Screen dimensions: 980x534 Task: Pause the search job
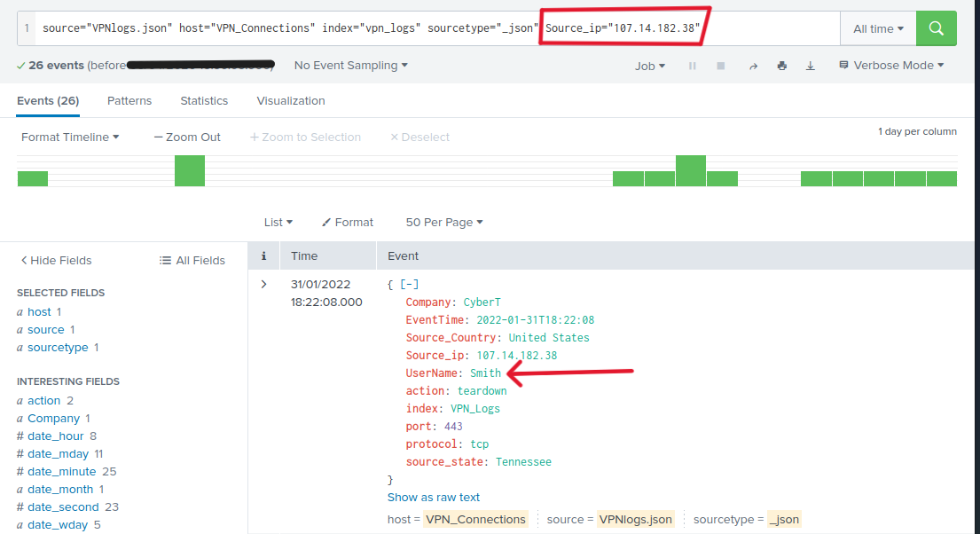click(694, 66)
